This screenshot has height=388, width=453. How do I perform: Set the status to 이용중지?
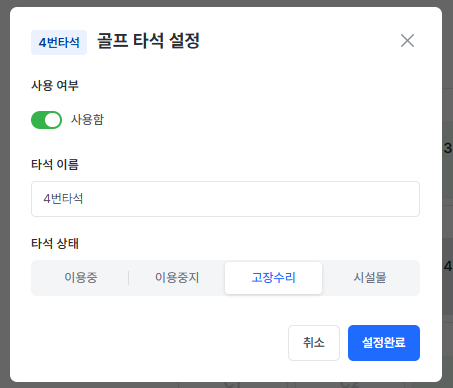coord(177,278)
